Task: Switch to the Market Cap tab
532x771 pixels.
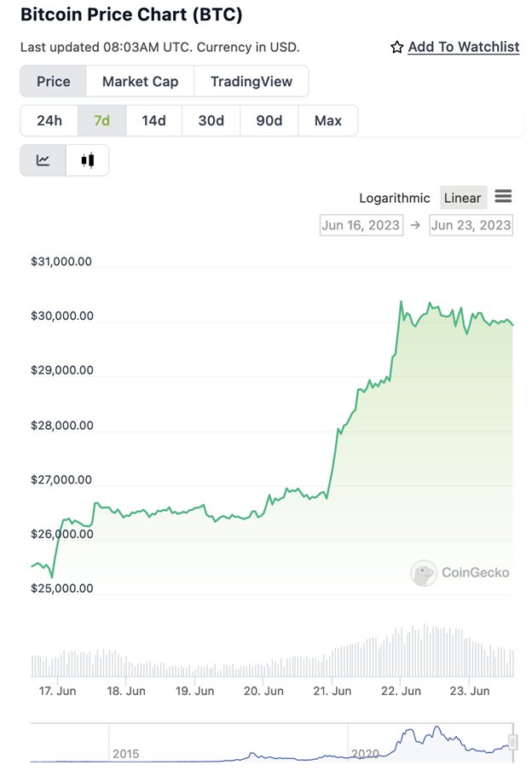Action: (x=140, y=81)
